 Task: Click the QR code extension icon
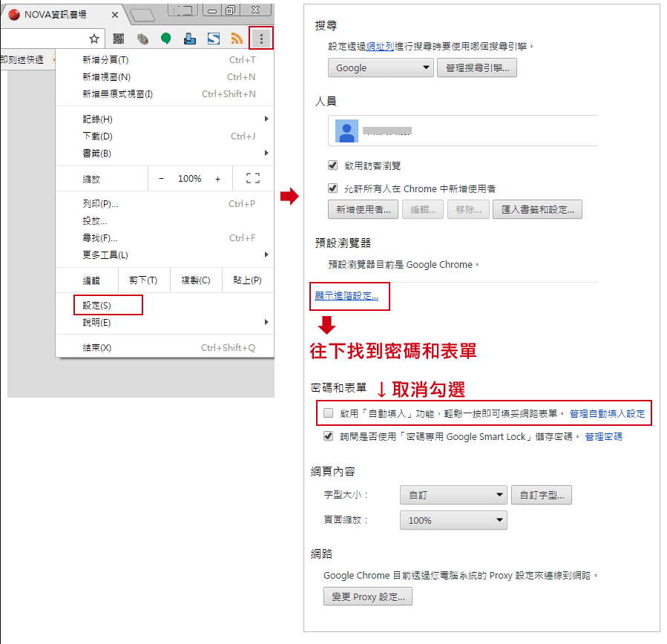[119, 39]
